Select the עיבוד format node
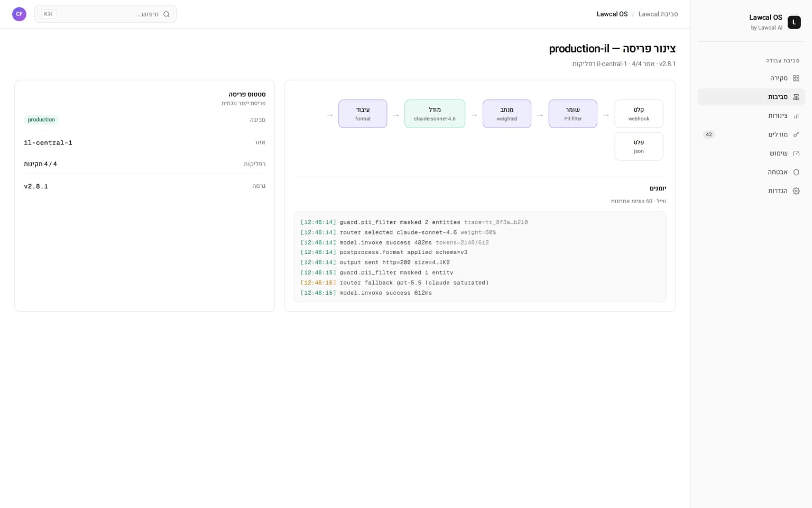The image size is (812, 508). tap(363, 114)
